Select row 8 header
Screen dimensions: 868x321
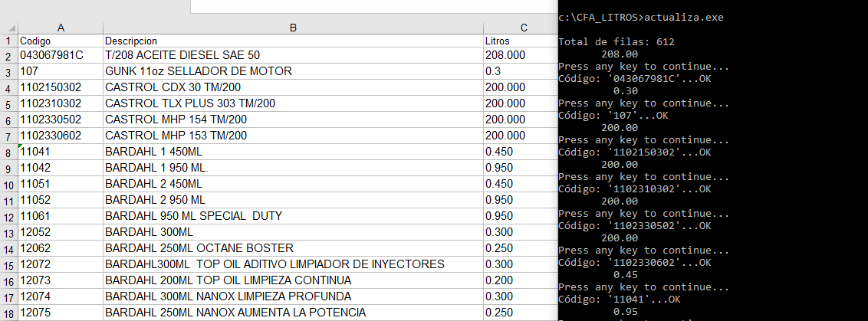9,152
